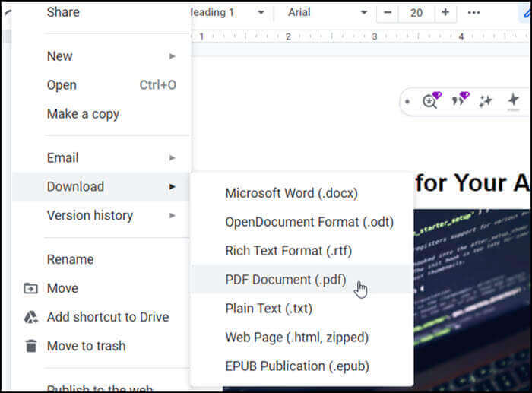Expand the New submenu arrow
This screenshot has height=393, width=532.
click(x=173, y=56)
